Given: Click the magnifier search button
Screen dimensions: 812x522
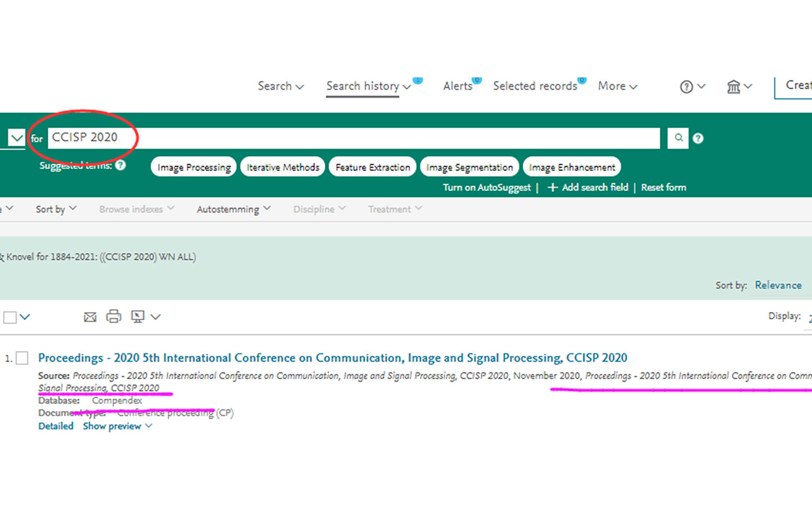Looking at the screenshot, I should [x=678, y=138].
